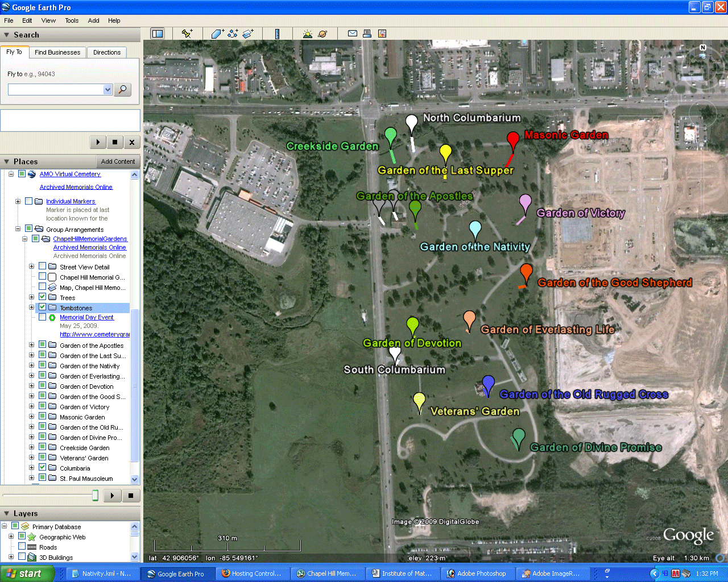This screenshot has width=728, height=582.
Task: Click the Print icon in toolbar
Action: pyautogui.click(x=367, y=34)
